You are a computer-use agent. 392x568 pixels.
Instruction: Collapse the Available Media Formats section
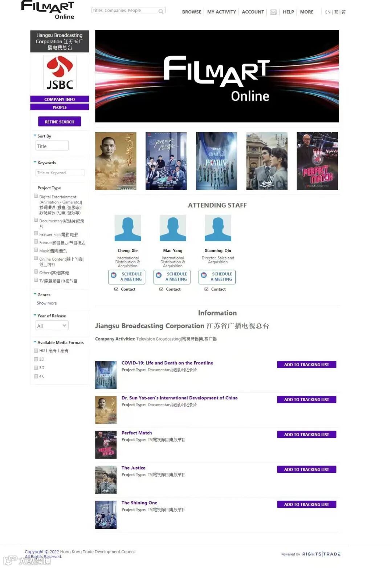pos(35,342)
